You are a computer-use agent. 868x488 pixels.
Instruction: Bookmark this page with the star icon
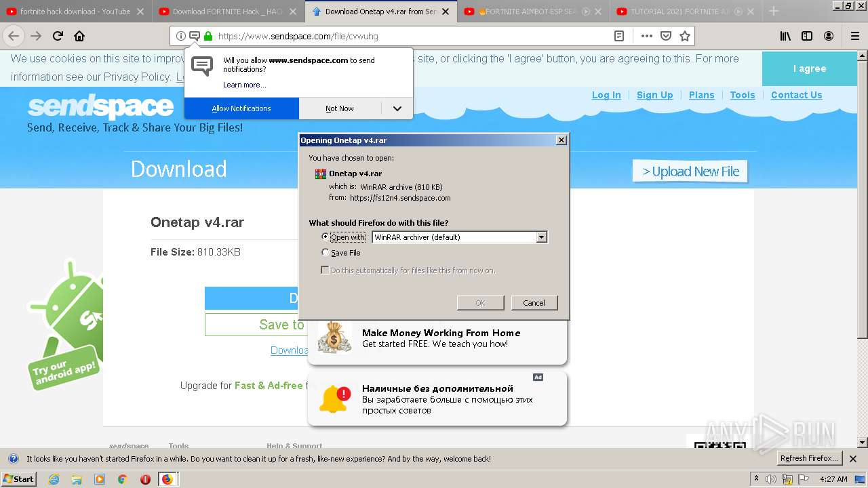[685, 36]
